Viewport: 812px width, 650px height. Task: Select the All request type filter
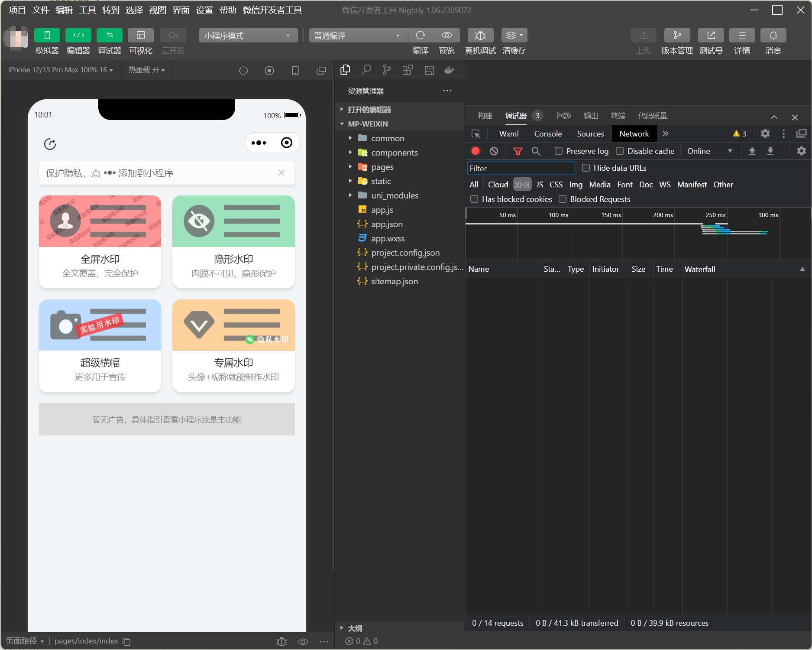click(x=474, y=185)
